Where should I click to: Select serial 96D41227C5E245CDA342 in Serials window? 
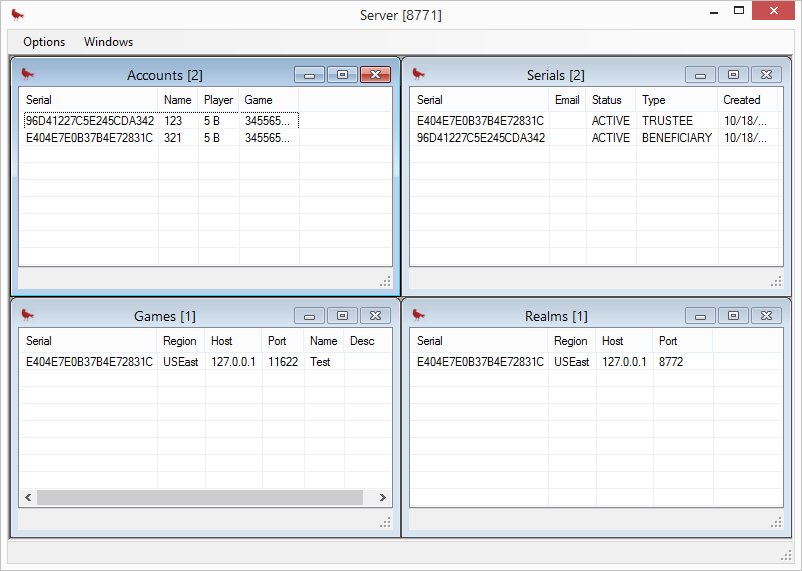481,138
